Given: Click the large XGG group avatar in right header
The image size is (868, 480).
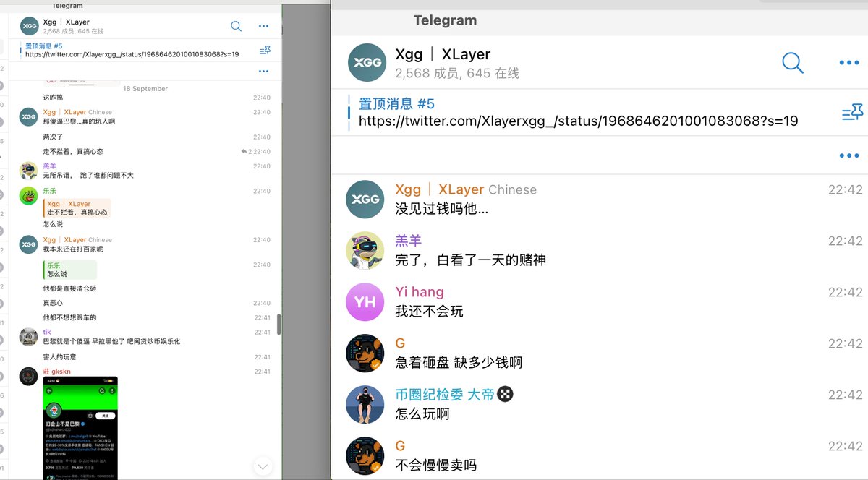Looking at the screenshot, I should [367, 62].
